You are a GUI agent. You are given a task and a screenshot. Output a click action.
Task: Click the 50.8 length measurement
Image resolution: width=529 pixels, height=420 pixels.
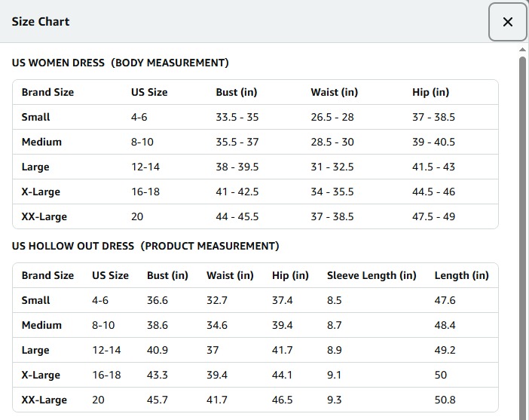tap(445, 400)
